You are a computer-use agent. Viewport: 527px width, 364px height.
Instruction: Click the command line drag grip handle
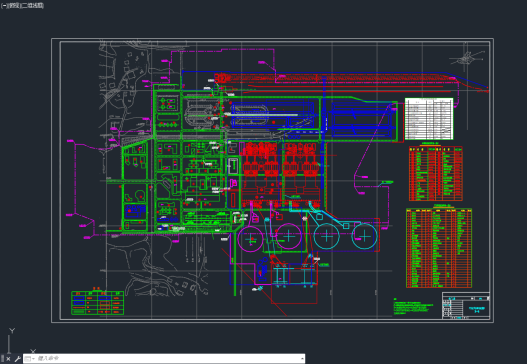point(2,359)
